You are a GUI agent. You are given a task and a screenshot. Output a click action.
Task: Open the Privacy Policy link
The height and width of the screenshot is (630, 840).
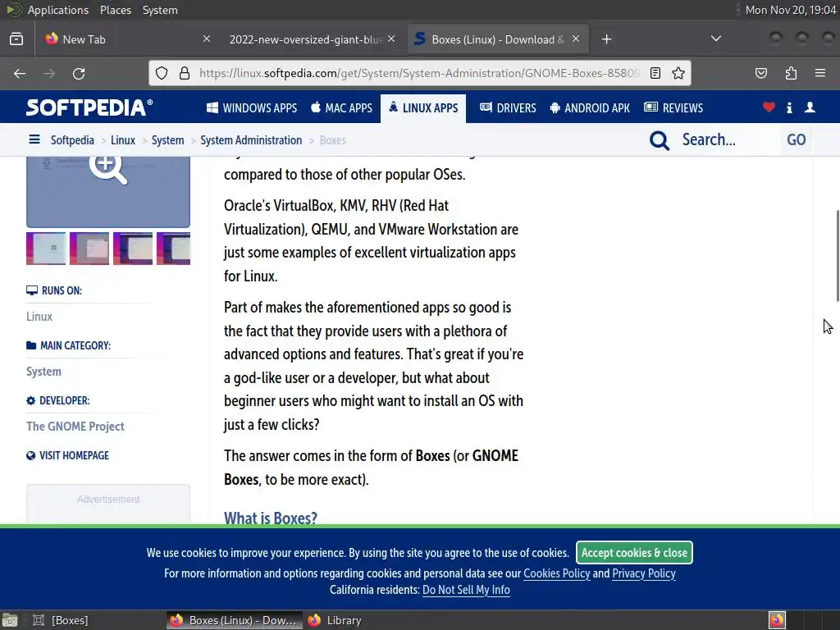pos(644,573)
